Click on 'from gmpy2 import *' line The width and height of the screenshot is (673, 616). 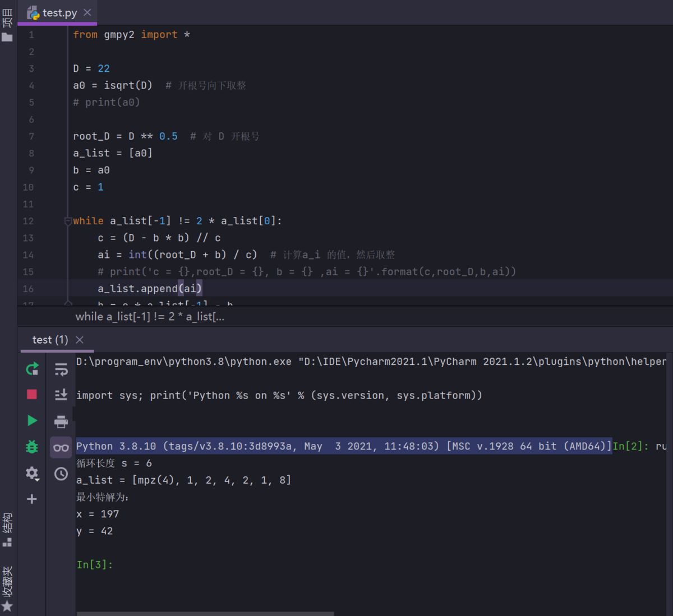131,35
